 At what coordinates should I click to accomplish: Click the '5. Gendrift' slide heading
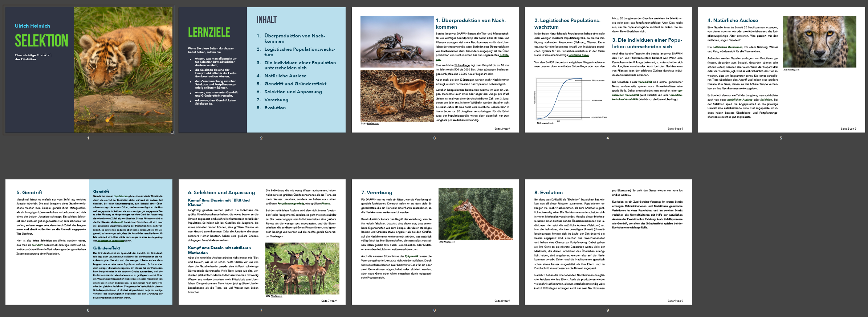click(29, 192)
